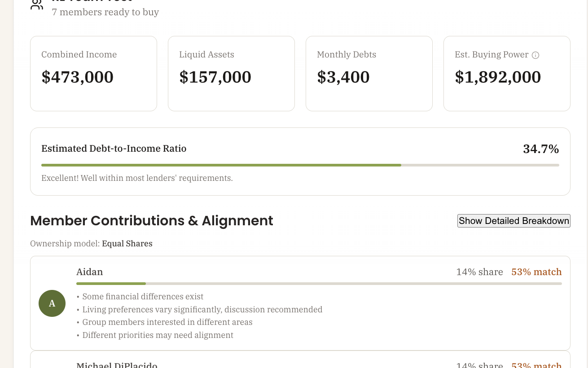
Task: Click the 7 members ready to buy subtitle
Action: pyautogui.click(x=105, y=12)
